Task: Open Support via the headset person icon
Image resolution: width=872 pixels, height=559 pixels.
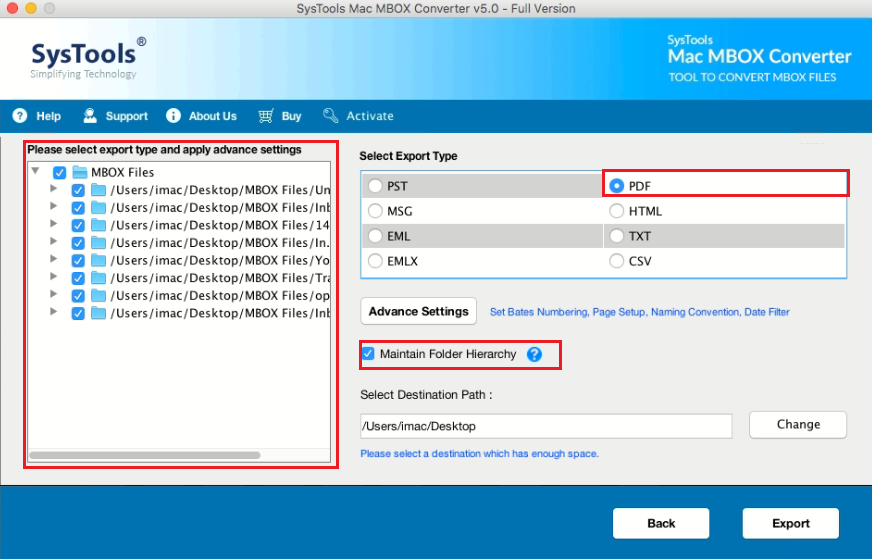Action: click(90, 116)
